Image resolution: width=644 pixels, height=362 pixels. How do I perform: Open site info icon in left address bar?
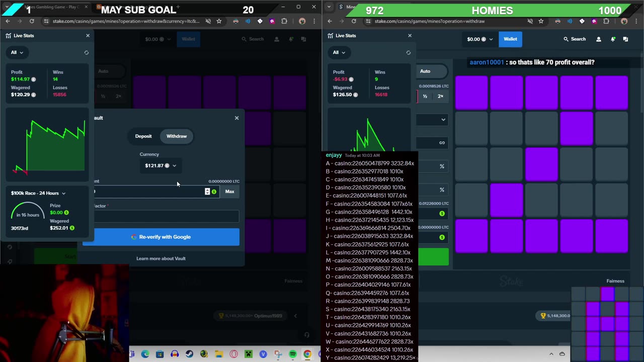pyautogui.click(x=46, y=21)
